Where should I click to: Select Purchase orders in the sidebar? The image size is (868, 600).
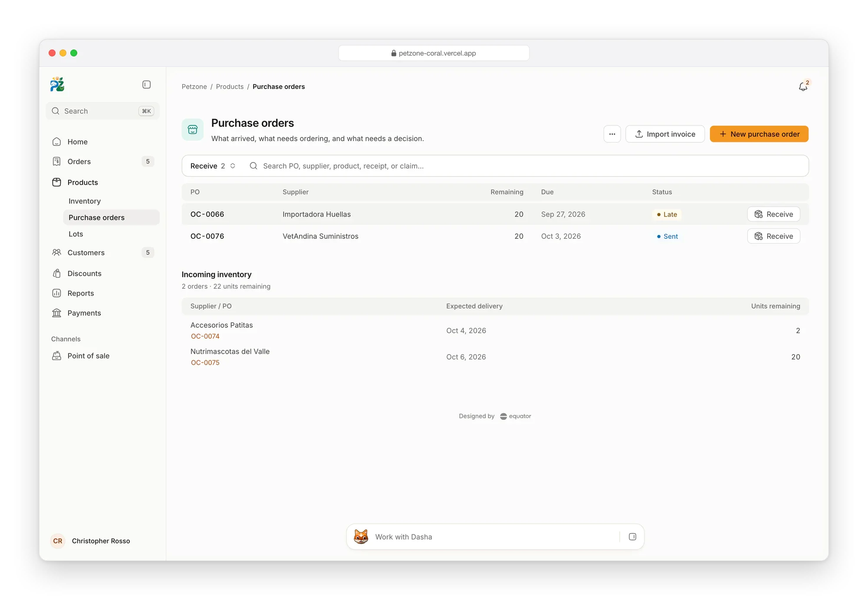(x=112, y=218)
